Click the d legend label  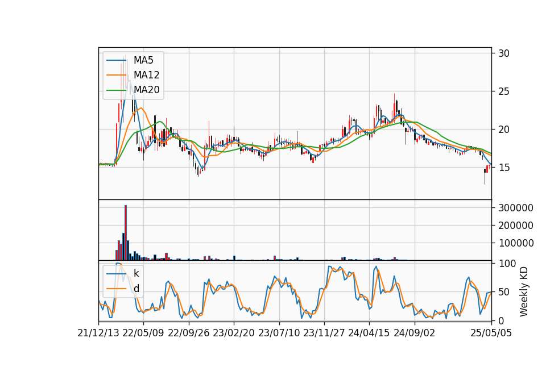[x=136, y=289]
